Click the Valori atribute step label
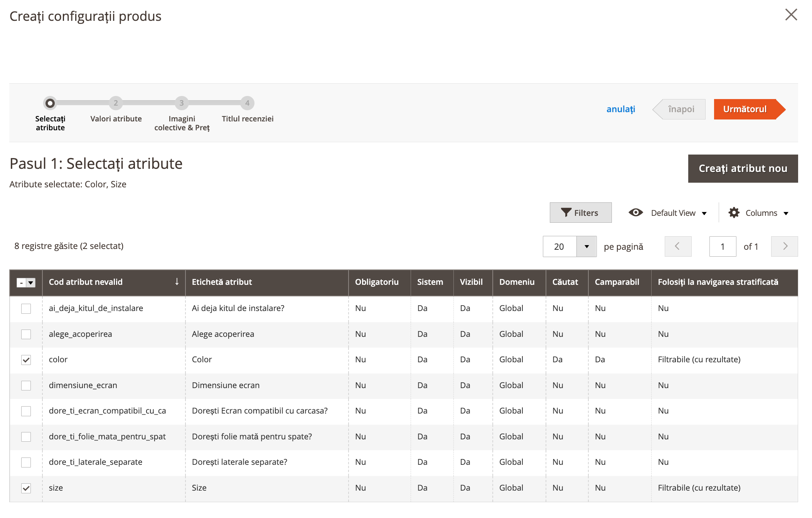812x518 pixels. (x=116, y=119)
